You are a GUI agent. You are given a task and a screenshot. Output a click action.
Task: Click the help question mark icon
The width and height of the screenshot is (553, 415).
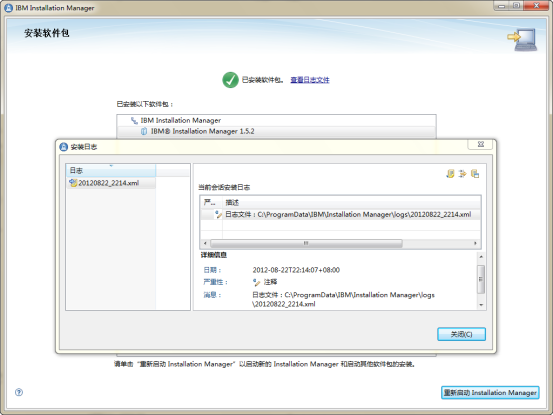(19, 392)
